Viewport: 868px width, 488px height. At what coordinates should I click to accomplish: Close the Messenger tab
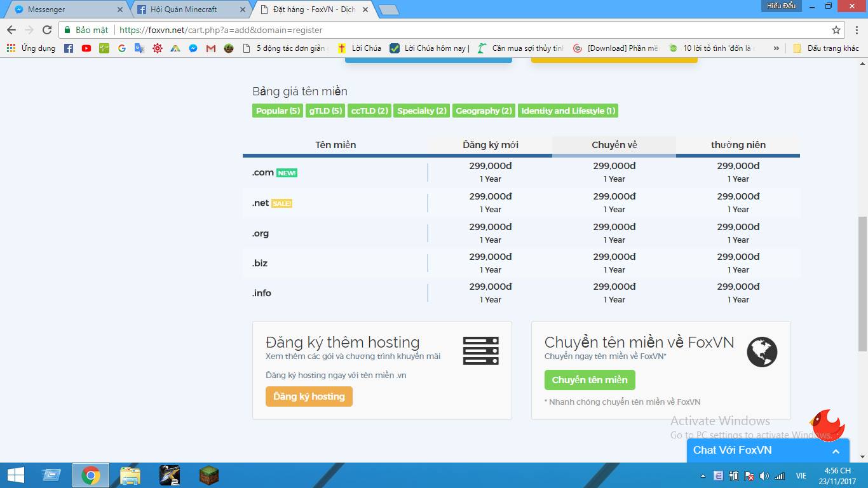[x=119, y=10]
